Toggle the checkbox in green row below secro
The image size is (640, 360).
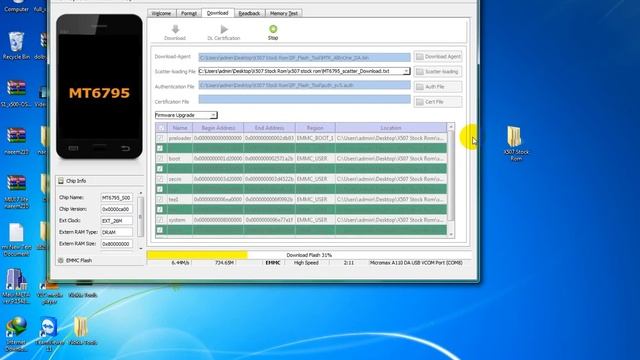160,189
